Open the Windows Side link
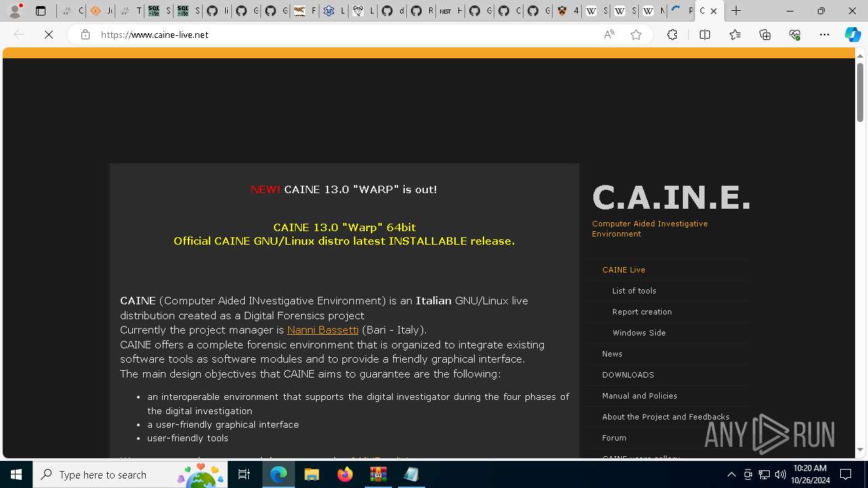868x488 pixels. point(639,333)
